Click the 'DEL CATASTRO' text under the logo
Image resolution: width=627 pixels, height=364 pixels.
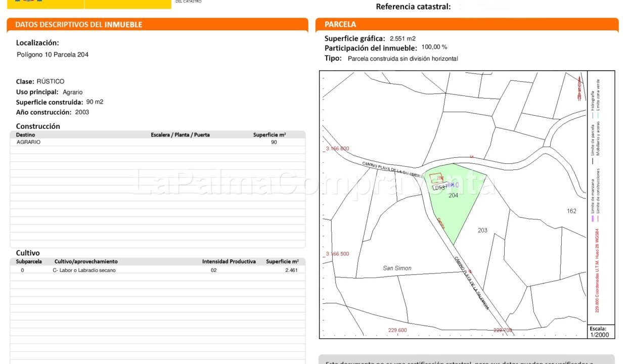pos(189,2)
